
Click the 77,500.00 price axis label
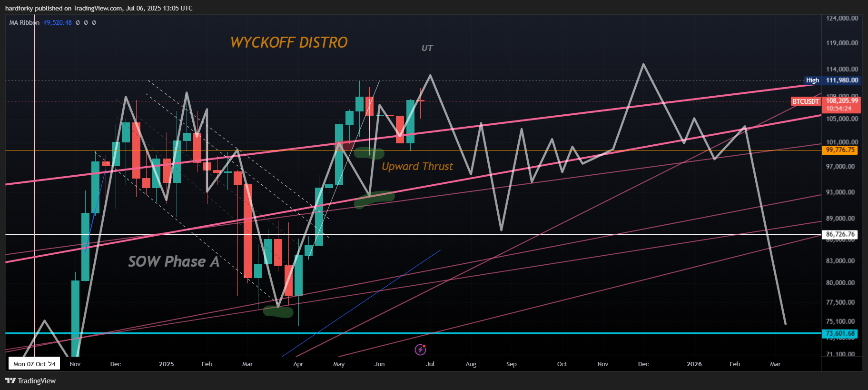pyautogui.click(x=840, y=302)
